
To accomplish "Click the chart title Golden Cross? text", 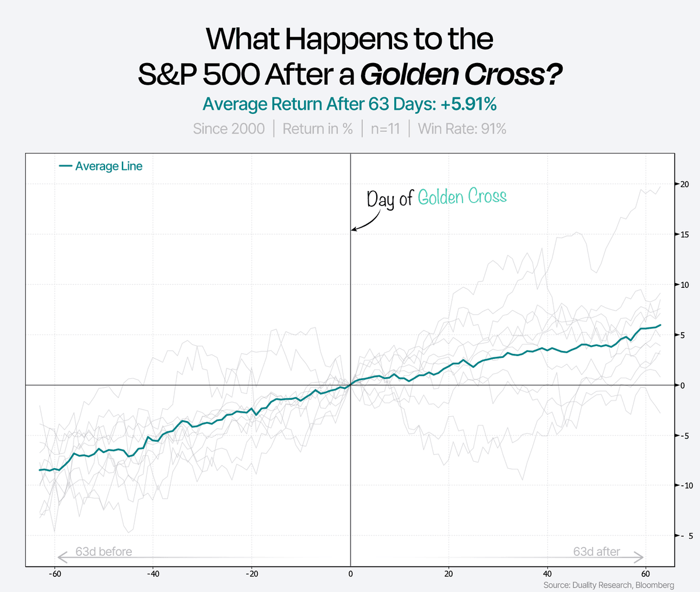I will click(x=461, y=74).
